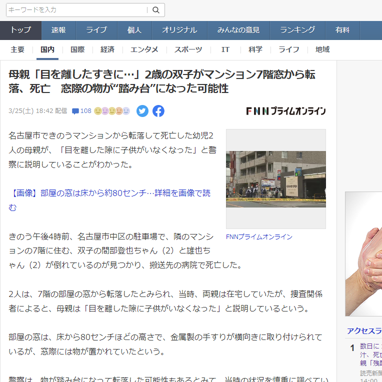Open the ライブ tab
This screenshot has width=382, height=382.
coord(97,30)
